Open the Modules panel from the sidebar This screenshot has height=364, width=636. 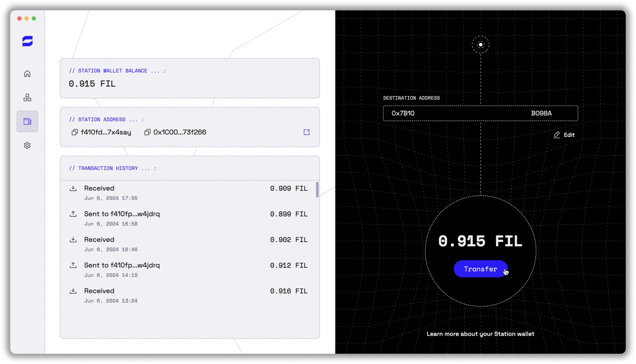coord(27,97)
